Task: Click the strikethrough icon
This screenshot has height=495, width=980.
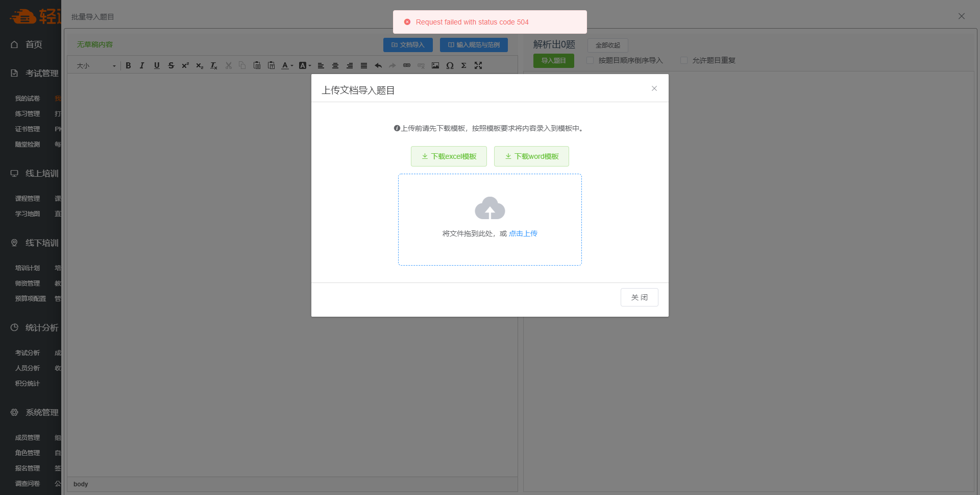Action: [x=171, y=65]
